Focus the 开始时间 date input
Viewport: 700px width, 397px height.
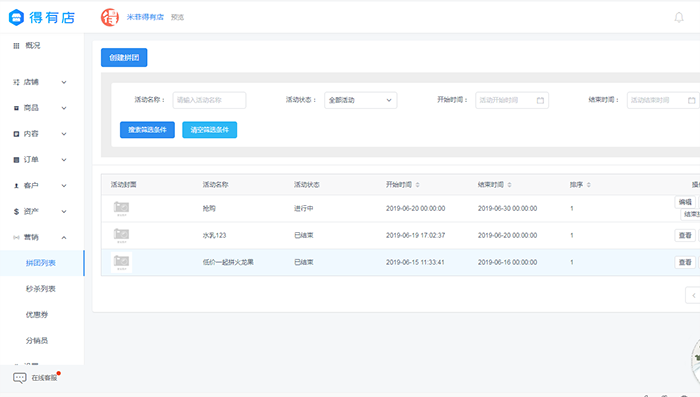[x=512, y=100]
